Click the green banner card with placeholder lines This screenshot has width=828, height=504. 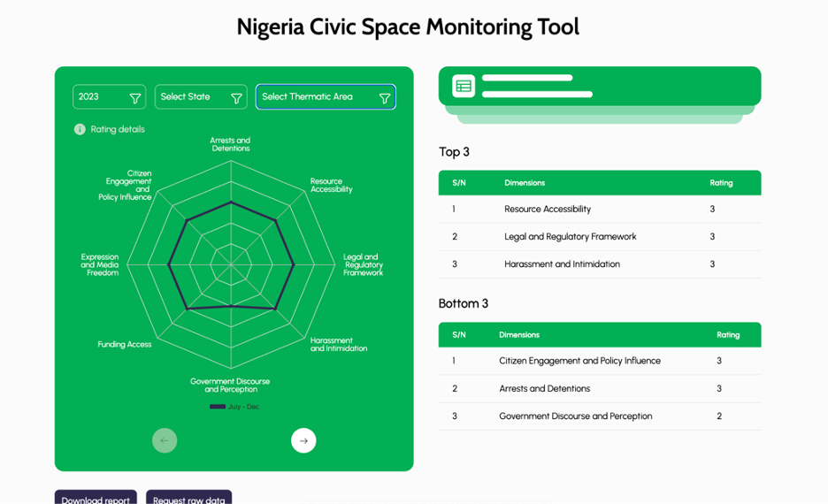pyautogui.click(x=600, y=86)
